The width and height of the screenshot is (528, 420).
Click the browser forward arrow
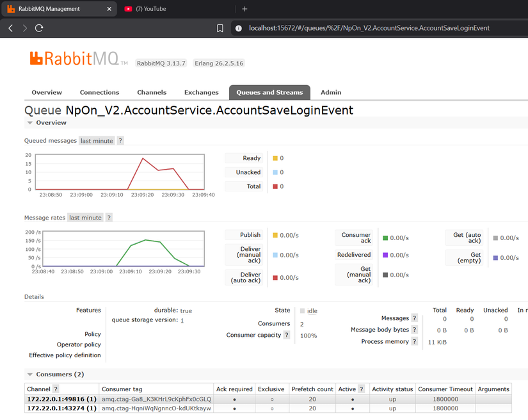[x=24, y=28]
